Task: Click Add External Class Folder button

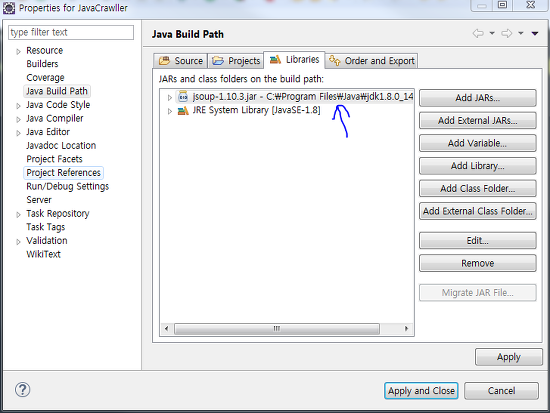Action: click(x=477, y=211)
